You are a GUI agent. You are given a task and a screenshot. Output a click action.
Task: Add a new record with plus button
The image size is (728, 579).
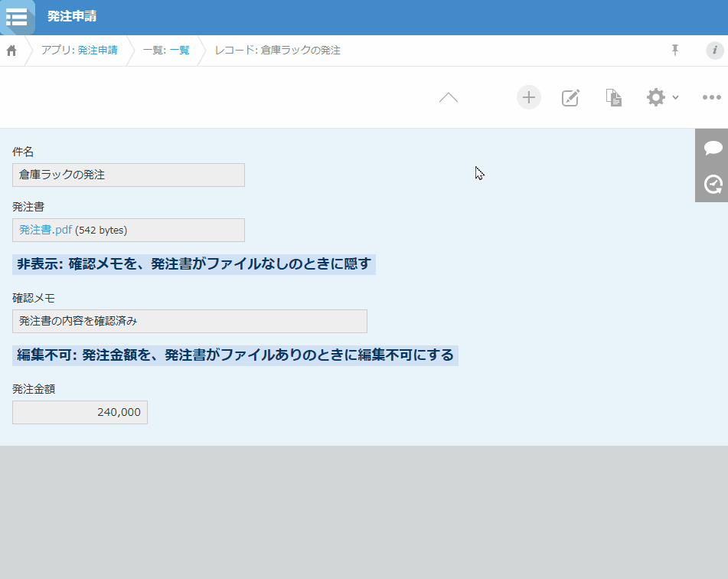tap(529, 97)
